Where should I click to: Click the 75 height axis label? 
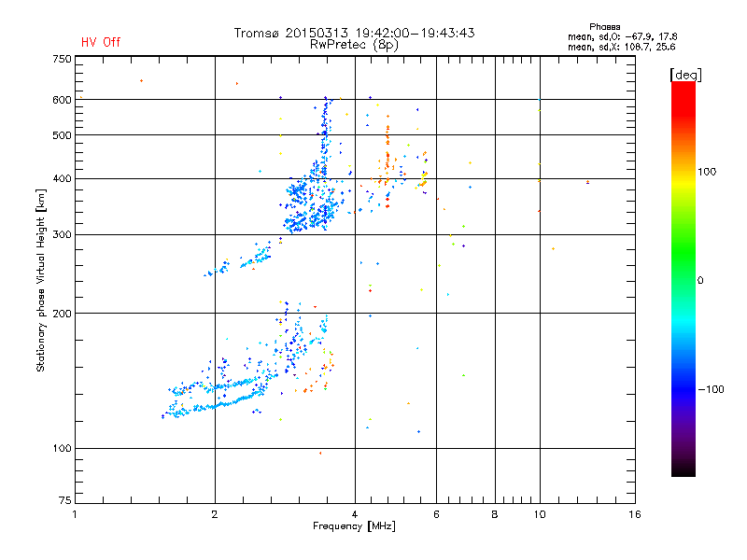[65, 500]
